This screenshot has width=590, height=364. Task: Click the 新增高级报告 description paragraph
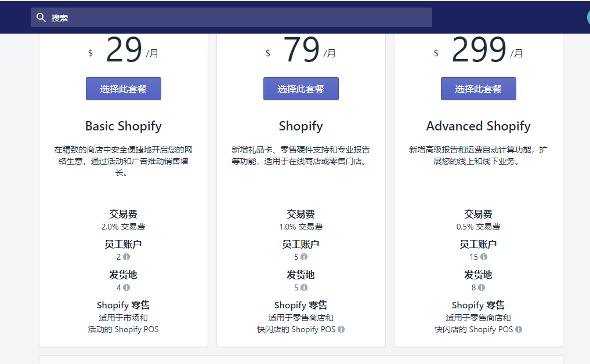point(478,155)
